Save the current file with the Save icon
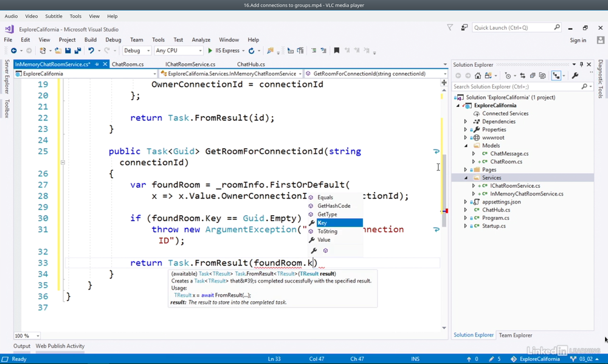The width and height of the screenshot is (608, 364). [68, 51]
